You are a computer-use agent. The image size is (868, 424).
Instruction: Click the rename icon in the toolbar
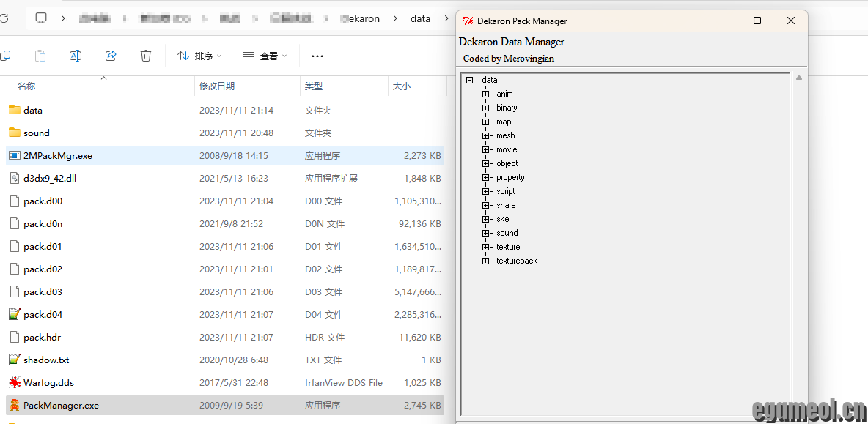[x=75, y=56]
